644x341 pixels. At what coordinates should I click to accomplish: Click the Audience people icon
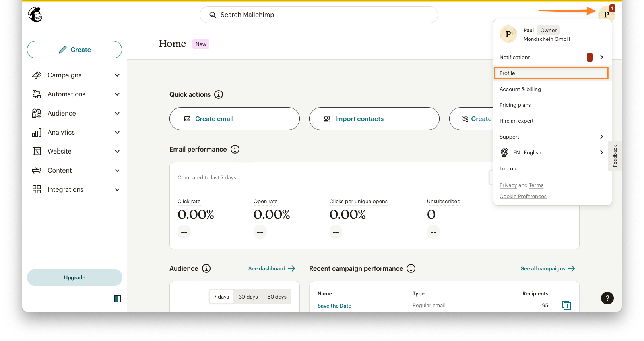click(x=37, y=113)
